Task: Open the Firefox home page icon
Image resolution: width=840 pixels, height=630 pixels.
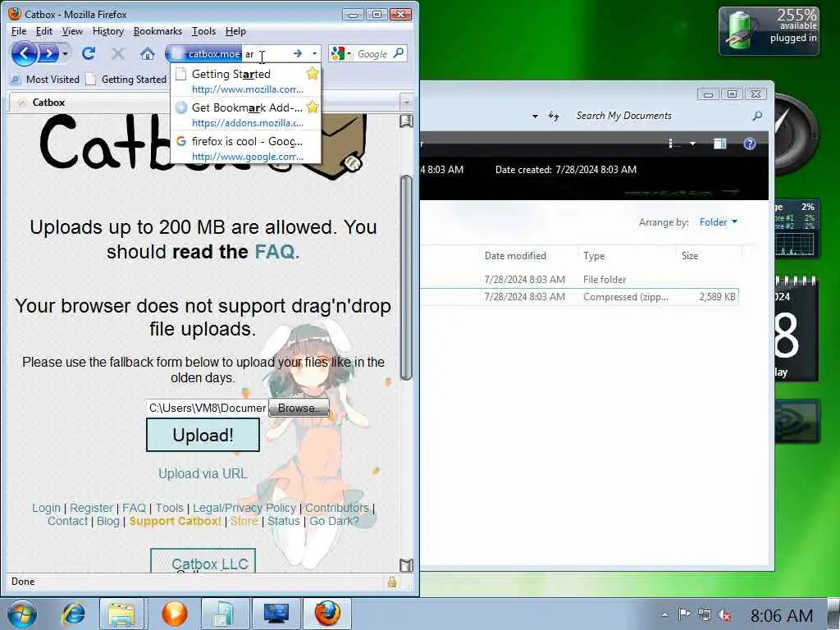Action: tap(148, 53)
